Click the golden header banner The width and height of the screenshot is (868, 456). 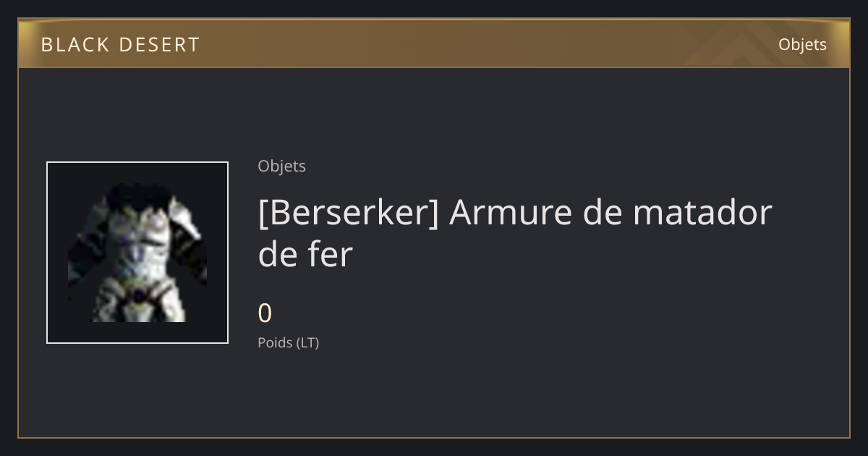pyautogui.click(x=434, y=44)
